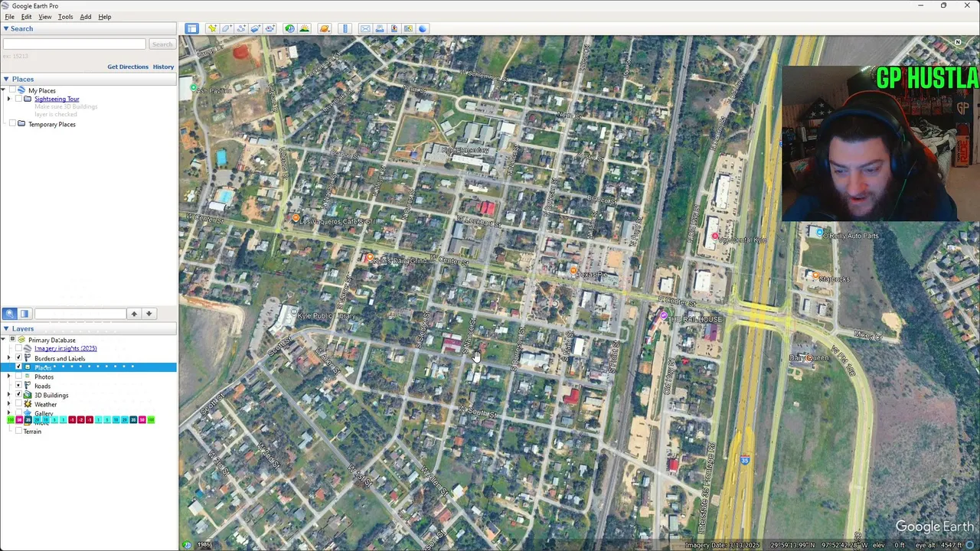Uncheck the Borders and Labels layer

[x=18, y=357]
